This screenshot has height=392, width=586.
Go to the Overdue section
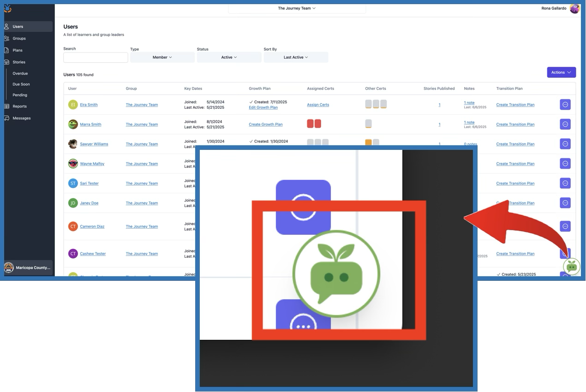coord(19,73)
